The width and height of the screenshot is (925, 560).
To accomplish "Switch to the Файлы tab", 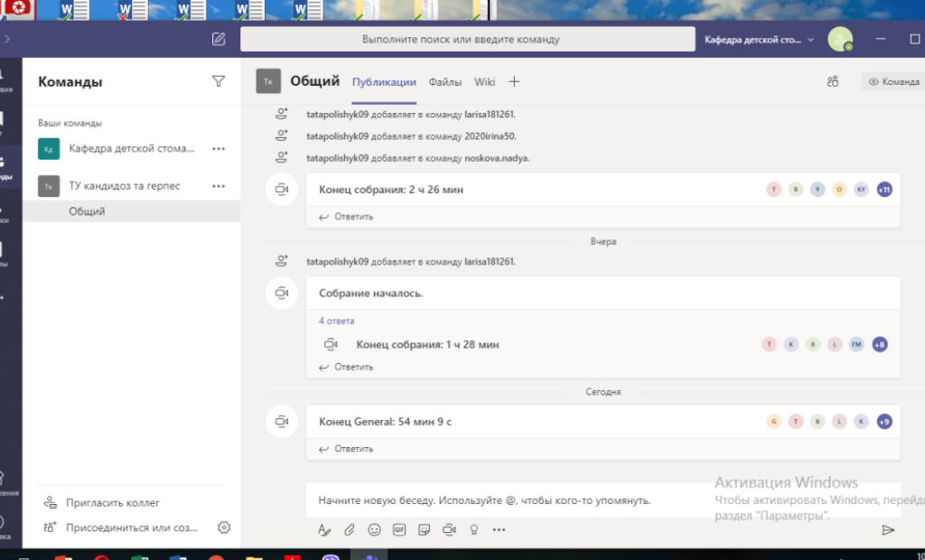I will click(445, 82).
